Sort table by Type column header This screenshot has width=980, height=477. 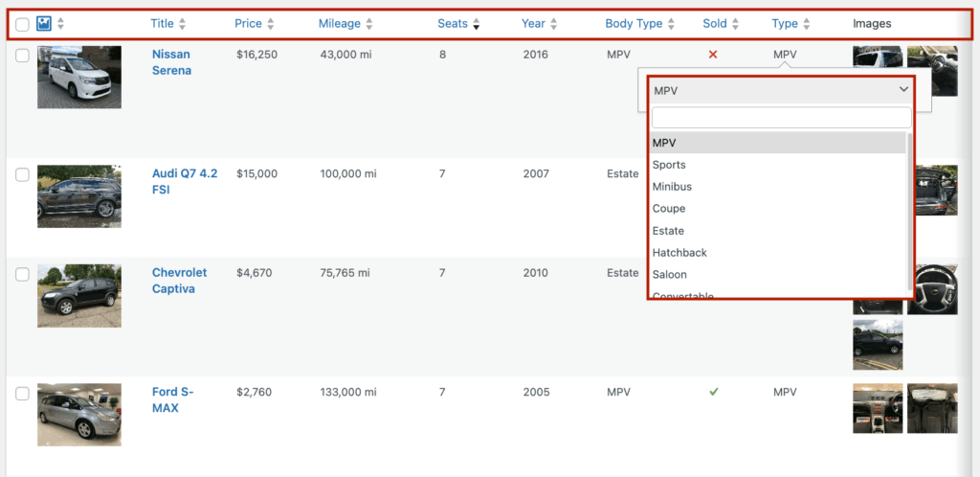point(785,24)
